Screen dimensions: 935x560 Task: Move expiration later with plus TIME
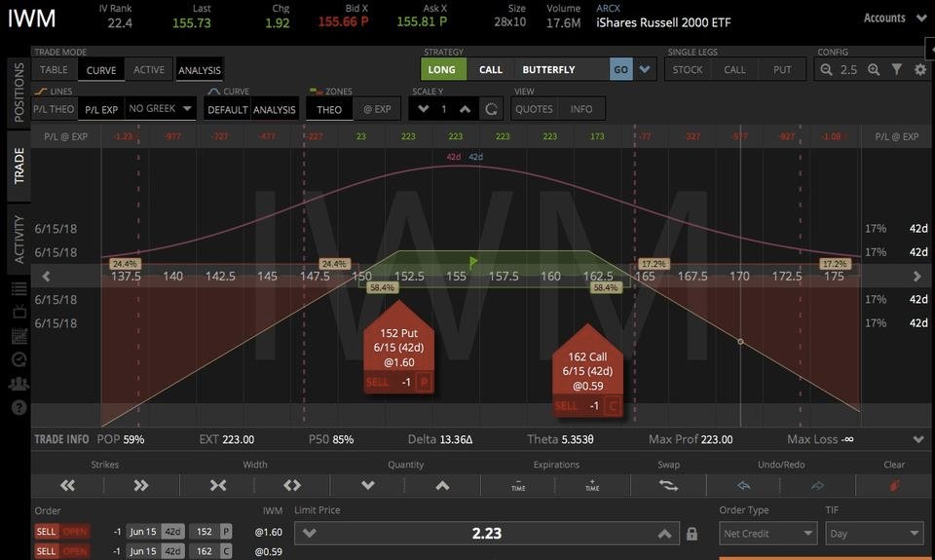(592, 485)
